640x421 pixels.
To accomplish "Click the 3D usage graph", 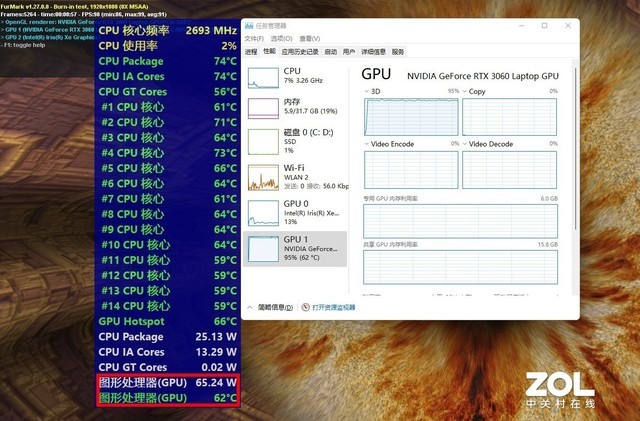I will [x=411, y=117].
